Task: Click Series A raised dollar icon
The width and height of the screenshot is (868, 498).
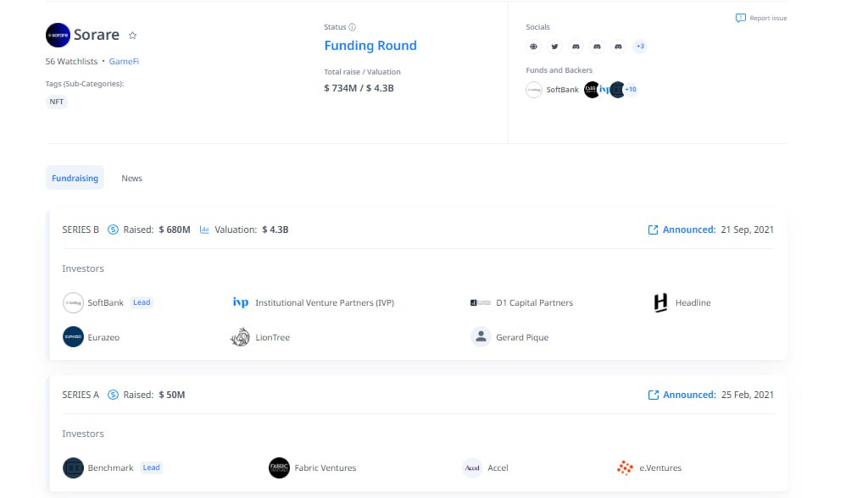Action: tap(113, 395)
